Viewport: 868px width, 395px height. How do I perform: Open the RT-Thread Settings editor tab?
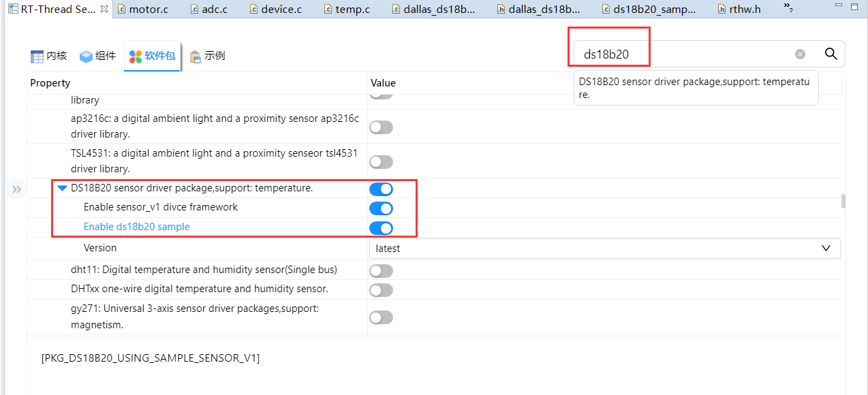pos(58,9)
